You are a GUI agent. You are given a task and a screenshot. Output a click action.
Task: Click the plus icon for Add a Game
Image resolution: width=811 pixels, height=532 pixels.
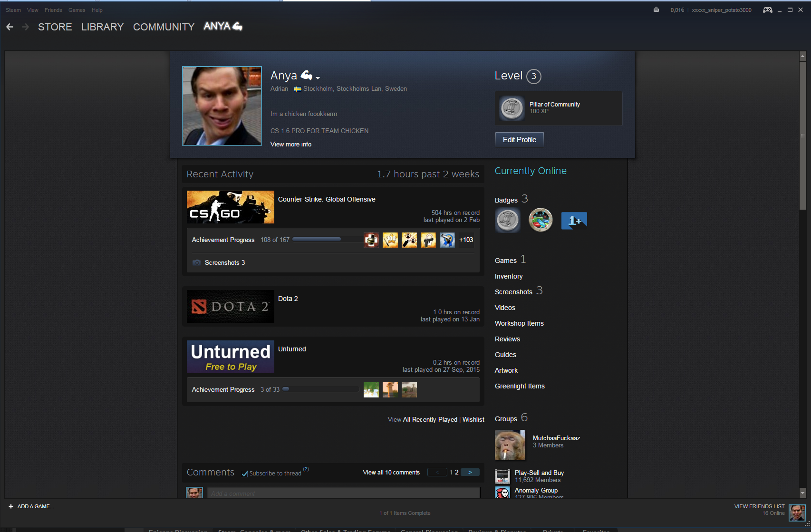[x=11, y=506]
